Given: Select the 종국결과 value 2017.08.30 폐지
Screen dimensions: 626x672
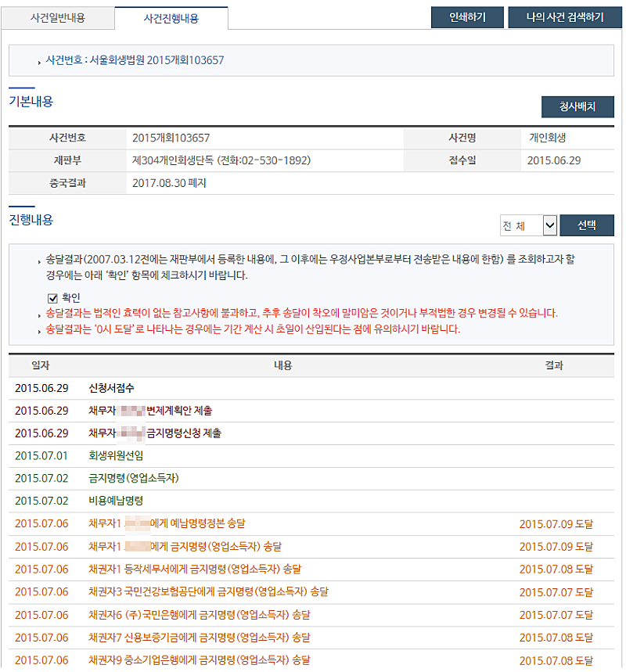Looking at the screenshot, I should coord(169,183).
